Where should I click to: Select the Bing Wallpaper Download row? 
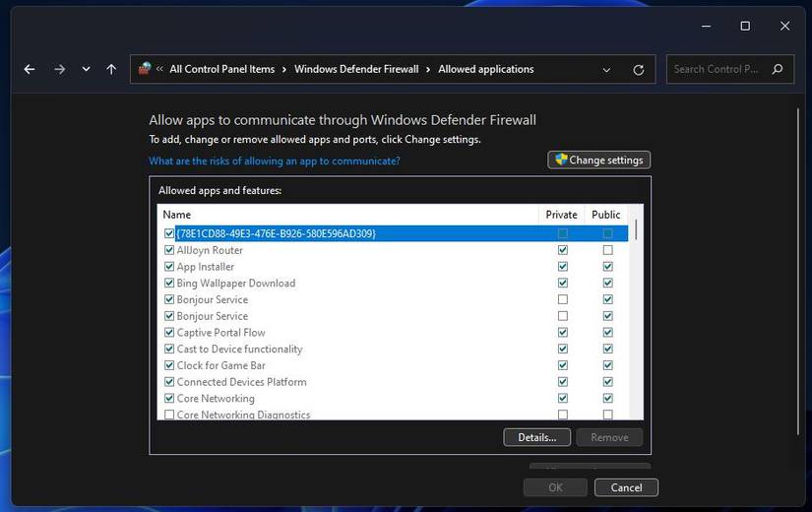pyautogui.click(x=393, y=283)
